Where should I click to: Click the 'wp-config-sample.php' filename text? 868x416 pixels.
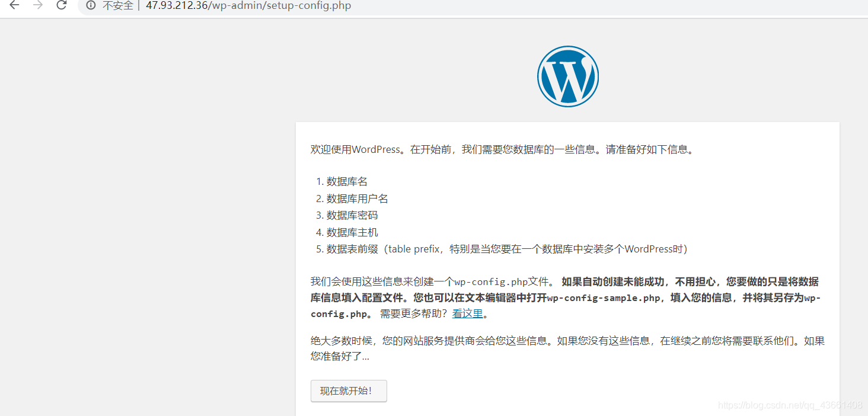pos(604,298)
